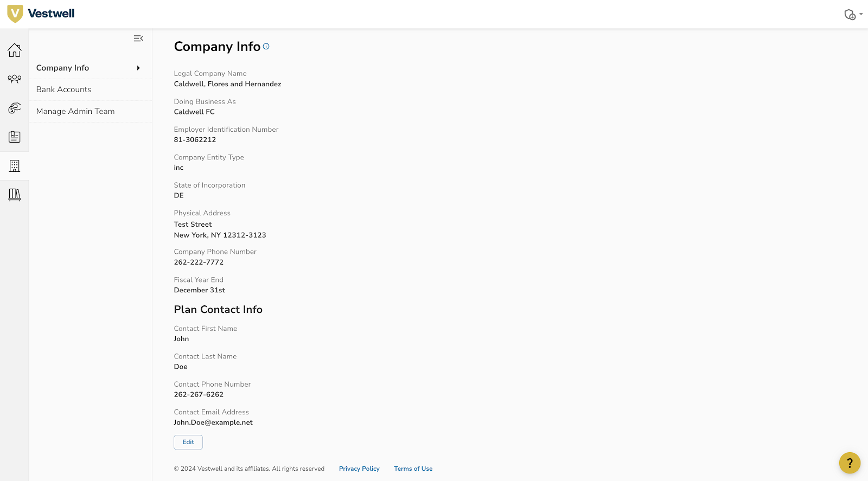Open the account dropdown arrow
868x481 pixels.
(861, 15)
